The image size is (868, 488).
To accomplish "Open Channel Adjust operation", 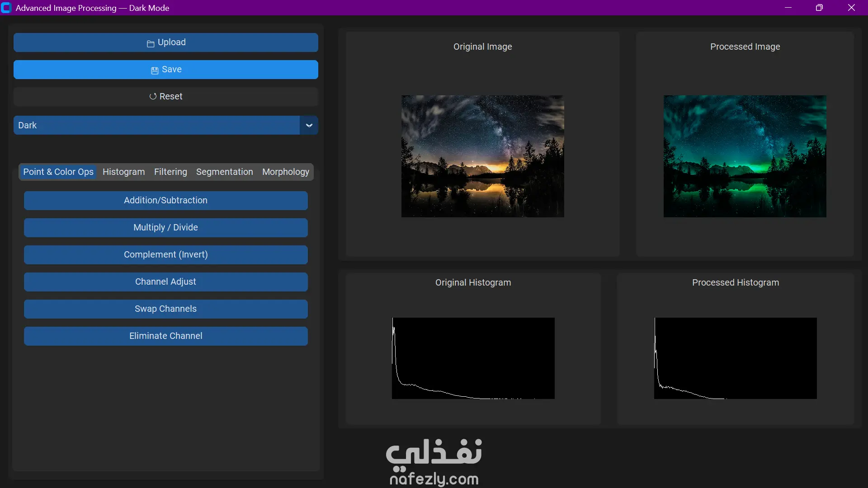I will click(165, 282).
